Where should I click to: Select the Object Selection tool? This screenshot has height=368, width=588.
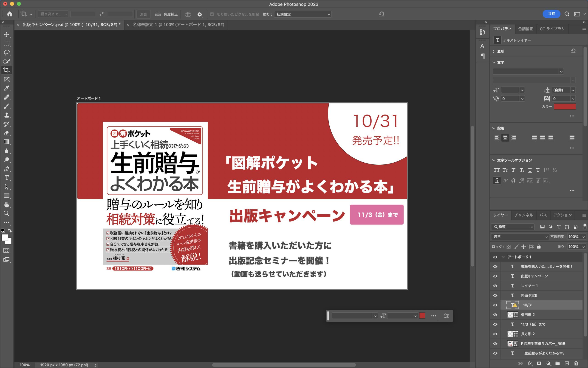7,61
